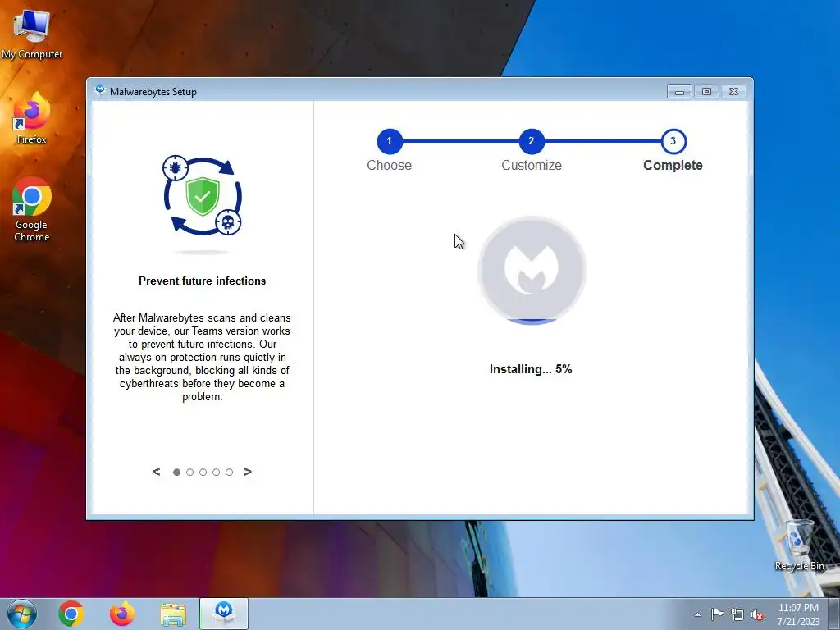Select the first carousel dot
Screen dimensions: 840x630
pyautogui.click(x=177, y=472)
